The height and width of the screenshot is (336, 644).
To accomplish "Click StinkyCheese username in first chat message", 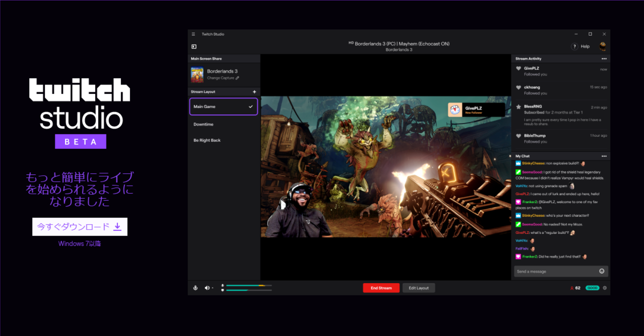I will 533,163.
